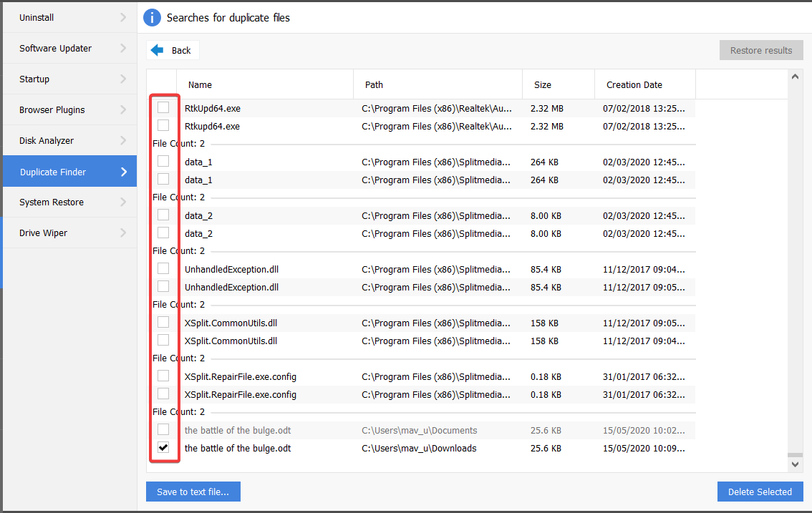Image resolution: width=812 pixels, height=513 pixels.
Task: Check UnhandledException.dll created 11/12/2017 09:04
Action: coord(163,269)
